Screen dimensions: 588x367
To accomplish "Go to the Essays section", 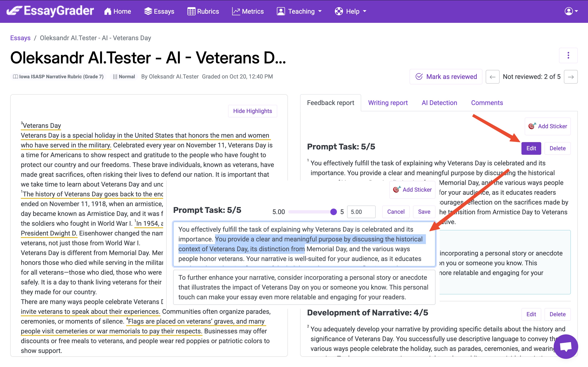I will coord(159,11).
